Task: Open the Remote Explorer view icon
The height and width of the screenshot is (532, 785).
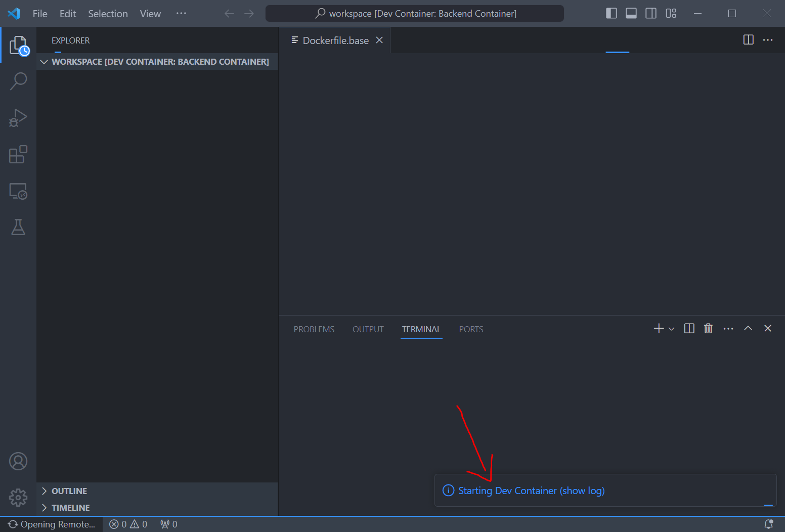Action: (x=18, y=191)
